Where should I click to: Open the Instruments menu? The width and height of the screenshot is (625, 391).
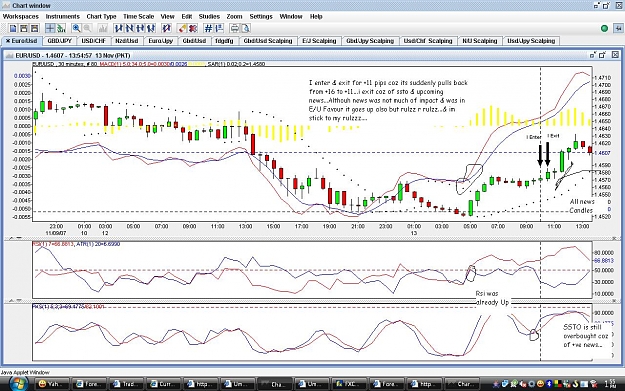point(63,16)
